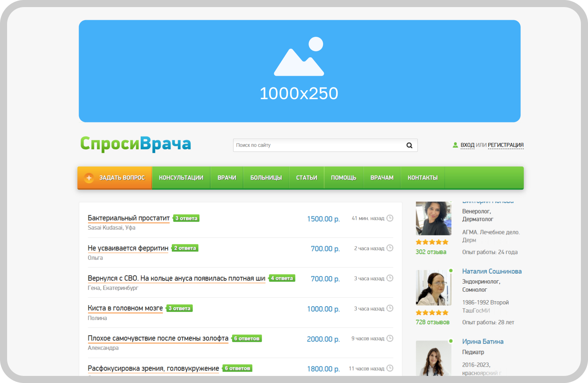Viewport: 588px width, 383px height.
Task: Open the КОНСУЛЬТАЦИИ menu item
Action: [181, 178]
